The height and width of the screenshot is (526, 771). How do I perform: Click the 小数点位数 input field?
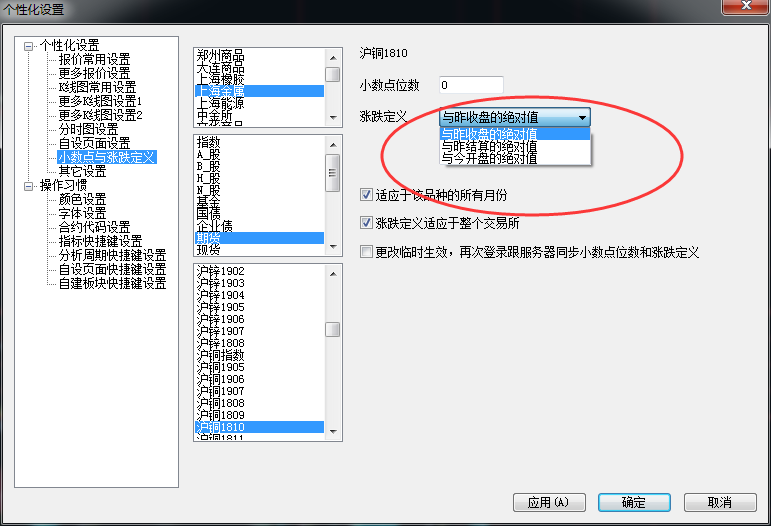tap(470, 85)
